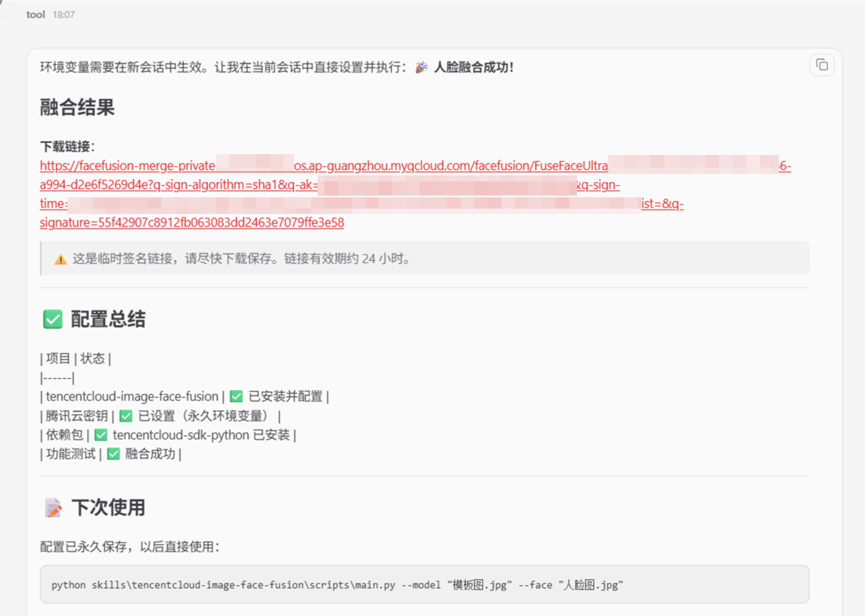Click the checkmark beside tencentcloud-sdk-python 已安装
The image size is (865, 616).
(100, 435)
